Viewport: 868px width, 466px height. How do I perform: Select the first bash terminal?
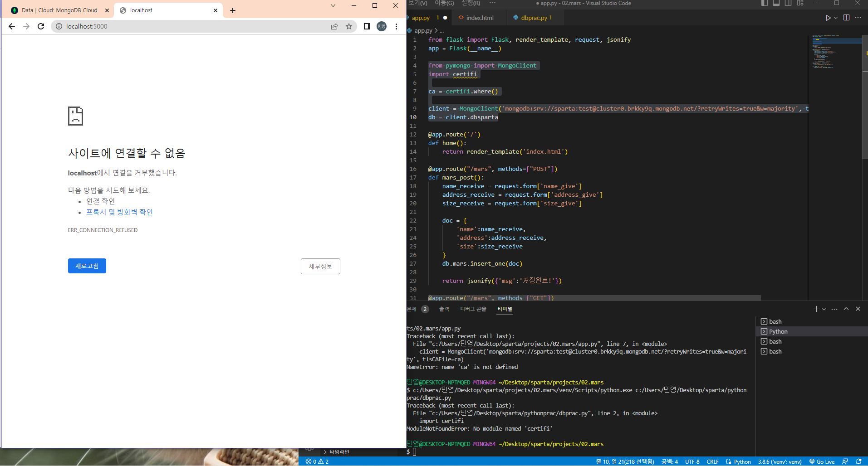click(x=812, y=322)
